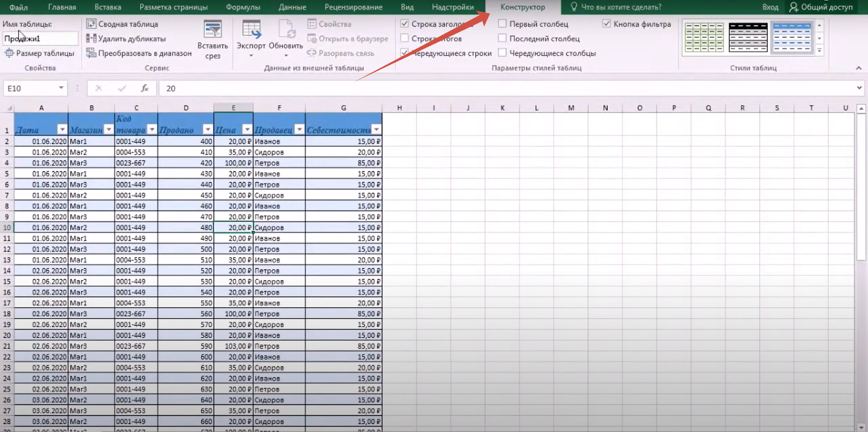Click cell with 103,00 ₽ price

pos(233,346)
